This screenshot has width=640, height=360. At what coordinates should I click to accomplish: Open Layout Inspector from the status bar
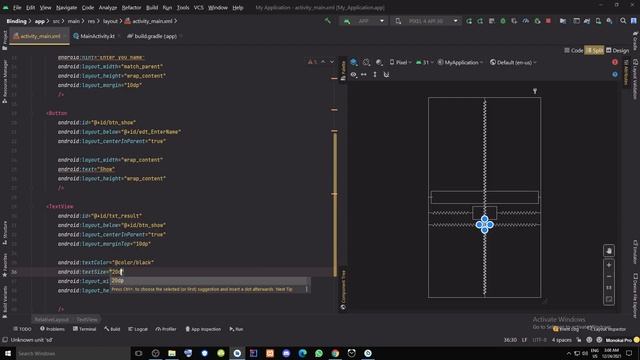[608, 329]
